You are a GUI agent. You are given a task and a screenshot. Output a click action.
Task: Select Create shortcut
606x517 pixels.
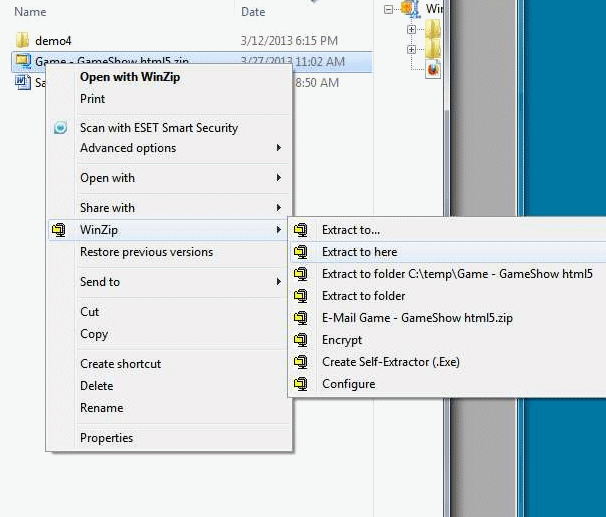point(121,364)
